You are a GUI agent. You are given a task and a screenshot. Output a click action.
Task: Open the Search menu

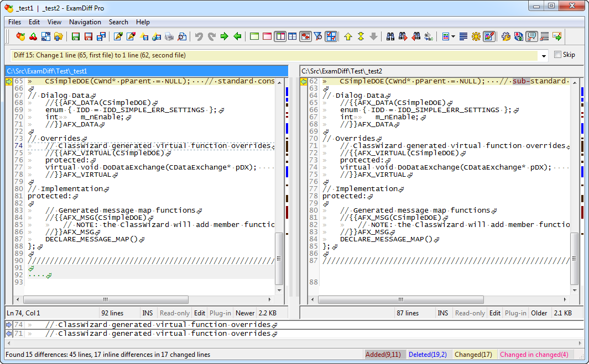[x=118, y=22]
